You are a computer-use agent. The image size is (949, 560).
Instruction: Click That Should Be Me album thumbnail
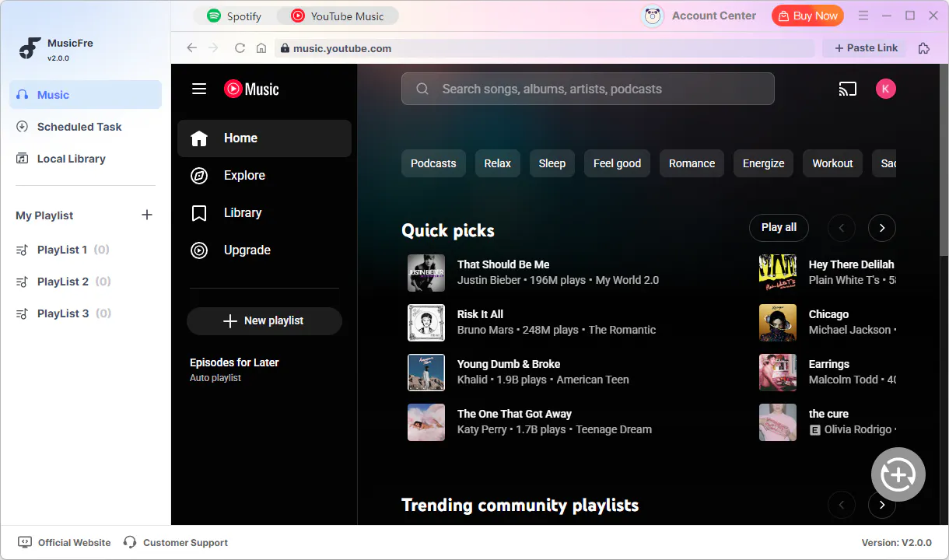tap(426, 273)
